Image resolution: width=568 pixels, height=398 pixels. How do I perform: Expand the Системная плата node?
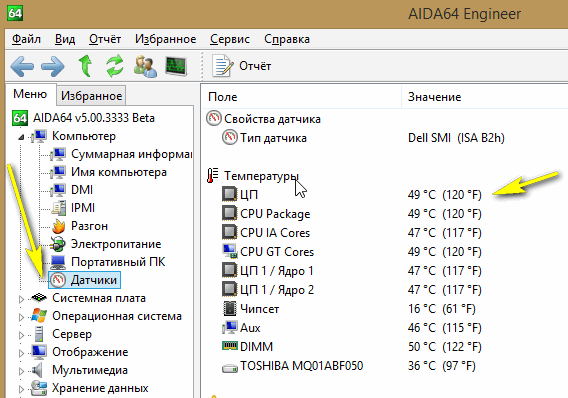[21, 299]
